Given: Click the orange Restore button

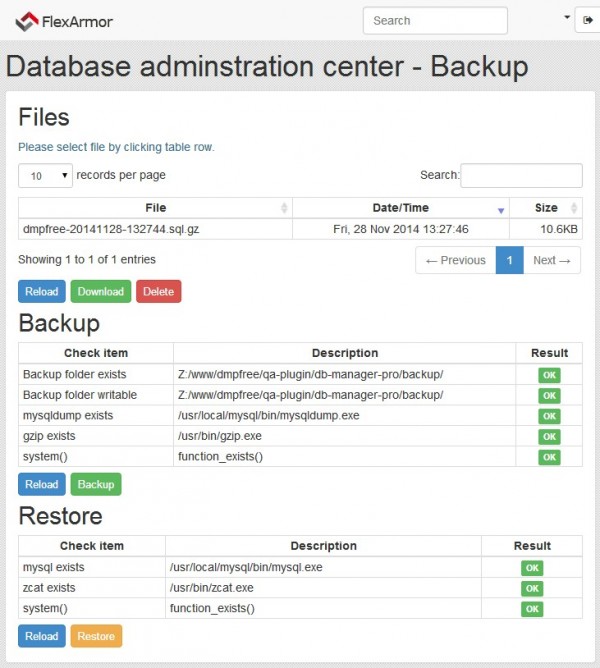Looking at the screenshot, I should (x=96, y=636).
